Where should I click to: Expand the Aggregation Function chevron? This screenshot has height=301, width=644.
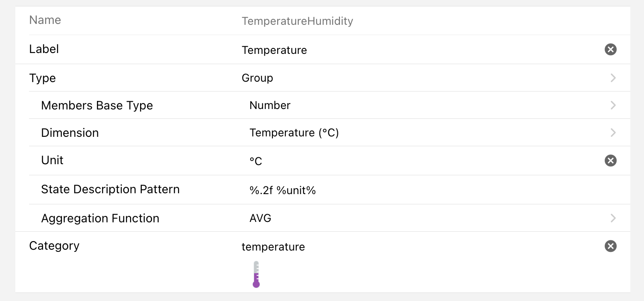tap(613, 218)
